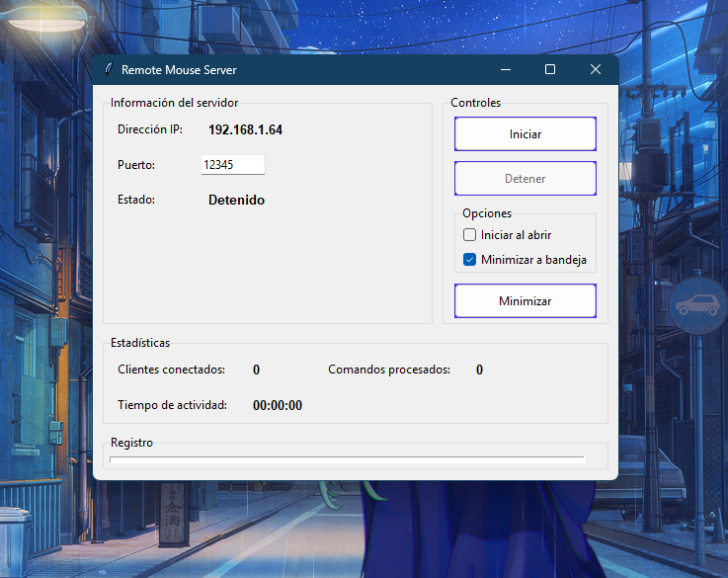
Task: Click the Tiempo de actividad label
Action: tap(172, 405)
